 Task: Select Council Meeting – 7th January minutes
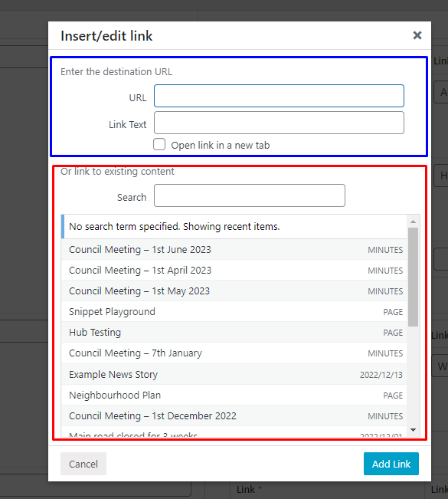point(234,353)
